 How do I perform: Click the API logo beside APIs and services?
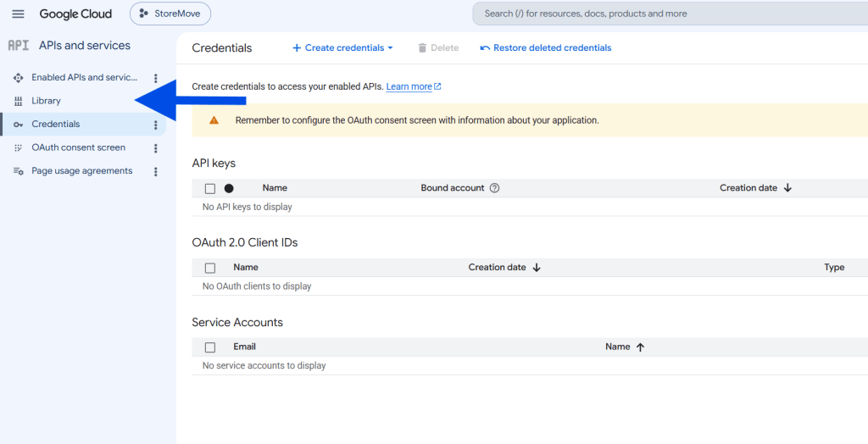coord(19,46)
